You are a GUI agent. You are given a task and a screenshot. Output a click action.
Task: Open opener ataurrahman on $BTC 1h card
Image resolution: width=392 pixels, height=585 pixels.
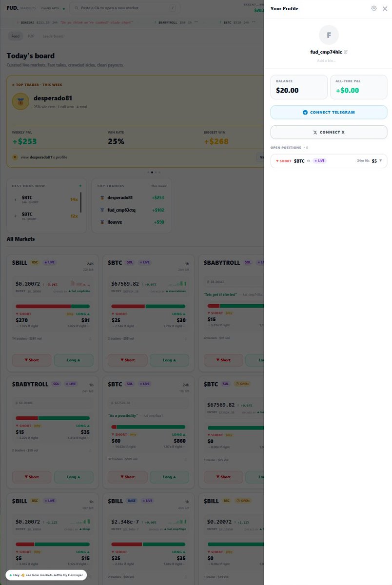tap(175, 291)
